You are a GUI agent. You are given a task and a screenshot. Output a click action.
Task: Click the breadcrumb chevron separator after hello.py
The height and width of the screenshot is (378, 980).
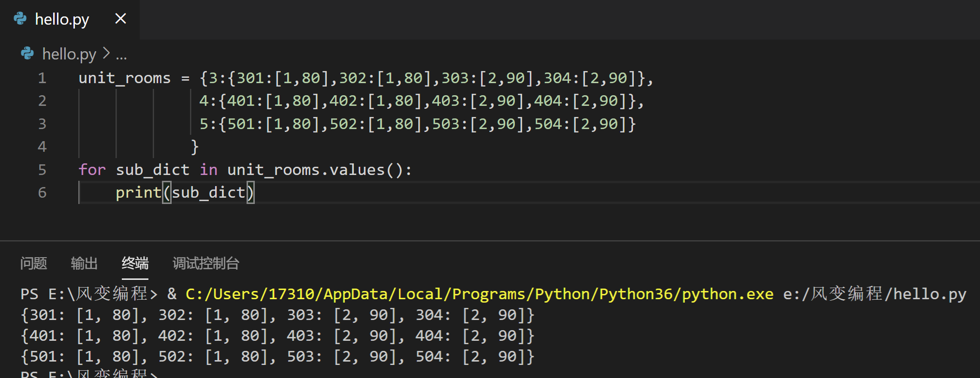[106, 53]
